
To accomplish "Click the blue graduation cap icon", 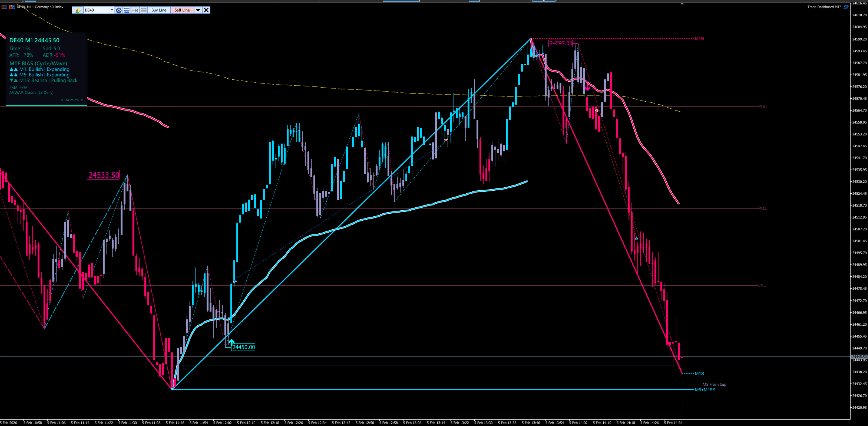I will click(846, 7).
